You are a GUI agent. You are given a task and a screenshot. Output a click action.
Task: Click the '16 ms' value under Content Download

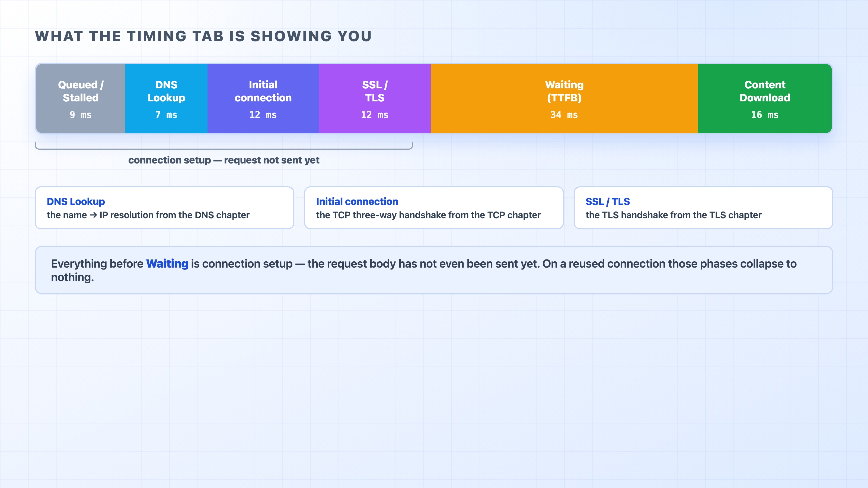tap(765, 115)
